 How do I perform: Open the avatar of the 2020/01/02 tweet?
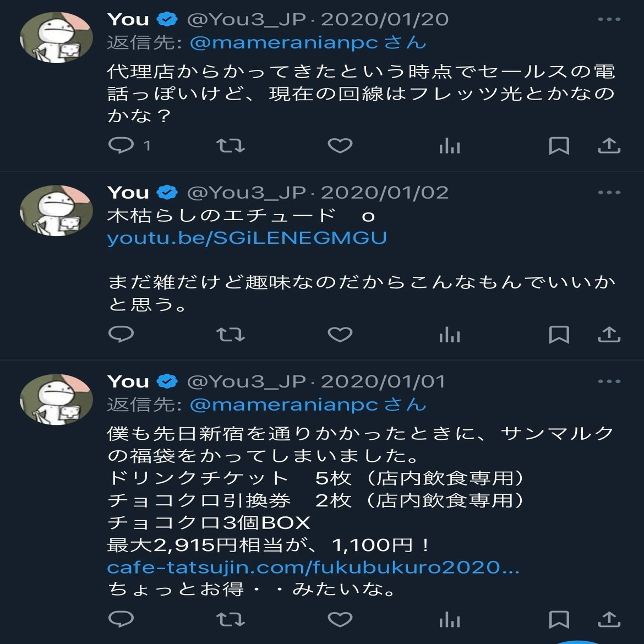coord(56,211)
